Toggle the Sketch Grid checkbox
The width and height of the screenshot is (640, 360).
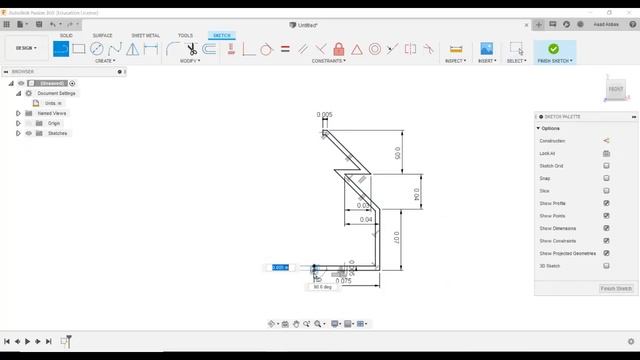click(x=607, y=166)
